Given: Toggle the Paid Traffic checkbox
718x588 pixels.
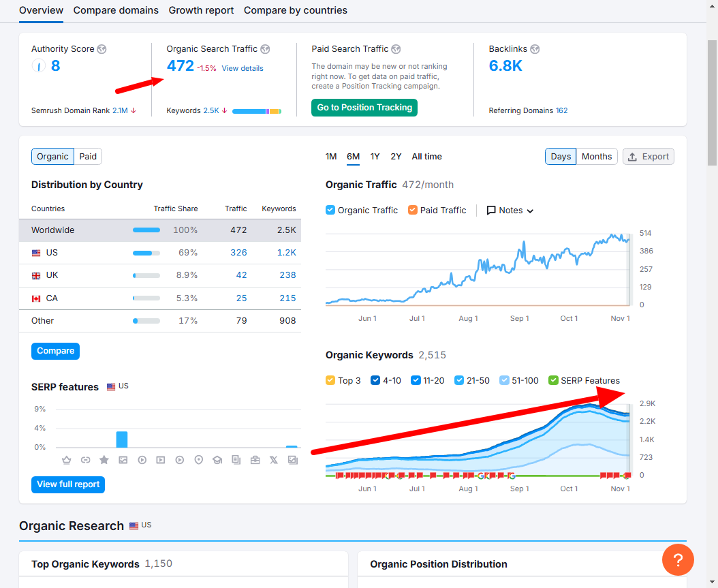Looking at the screenshot, I should (x=413, y=211).
